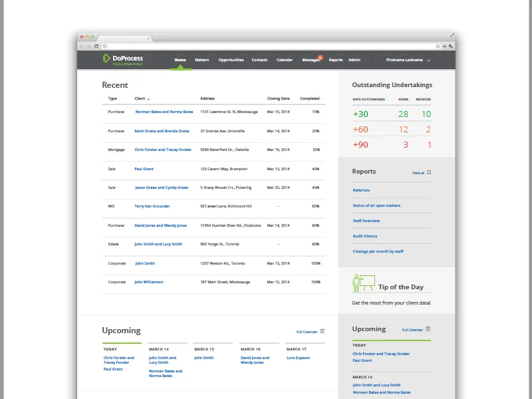This screenshot has width=532, height=399.
Task: Open the Staff Overview report
Action: [x=366, y=221]
